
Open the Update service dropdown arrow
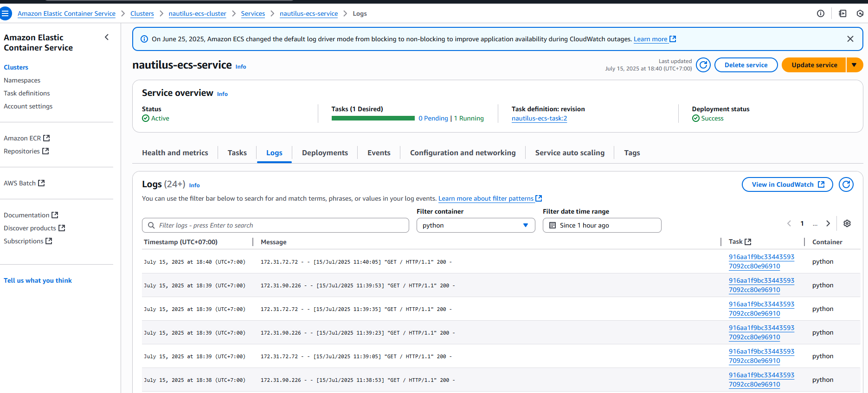click(855, 65)
